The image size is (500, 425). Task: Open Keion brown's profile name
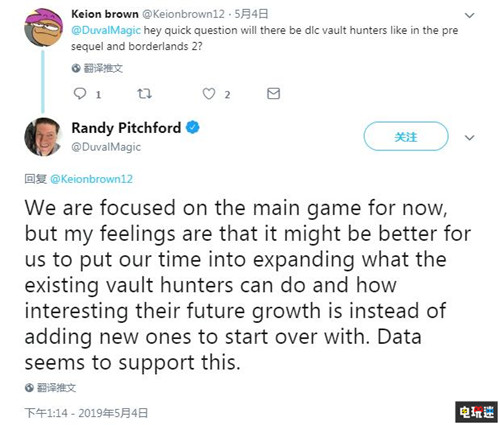point(105,14)
